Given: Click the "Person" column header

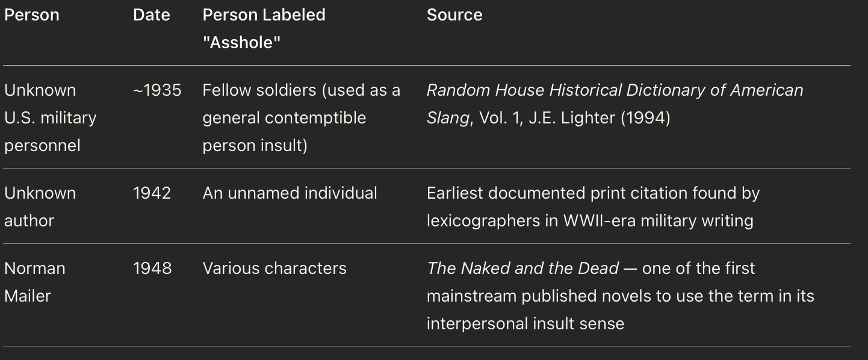Looking at the screenshot, I should (32, 15).
